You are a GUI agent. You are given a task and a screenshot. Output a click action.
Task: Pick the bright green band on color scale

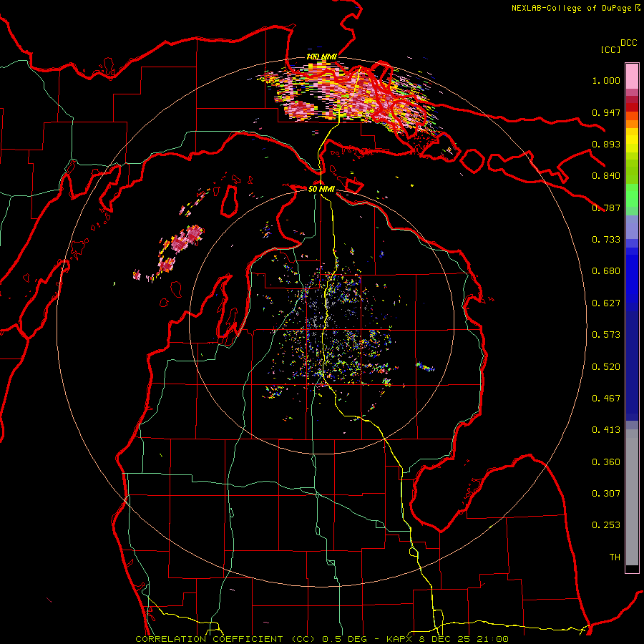(x=632, y=195)
